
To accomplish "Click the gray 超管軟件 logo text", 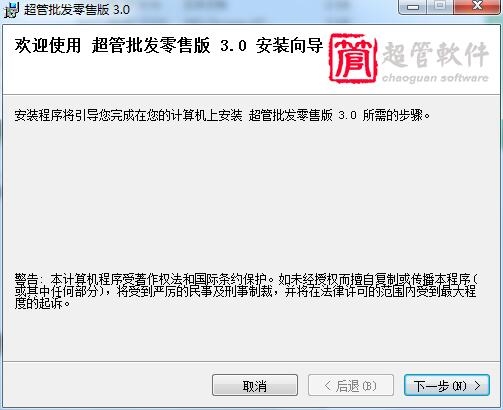I will pos(435,54).
